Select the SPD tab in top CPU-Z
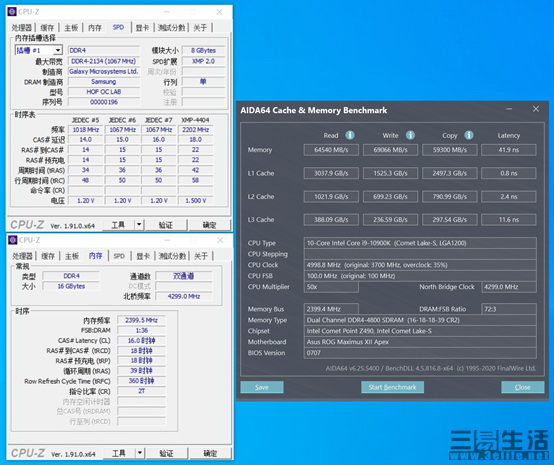 [118, 27]
